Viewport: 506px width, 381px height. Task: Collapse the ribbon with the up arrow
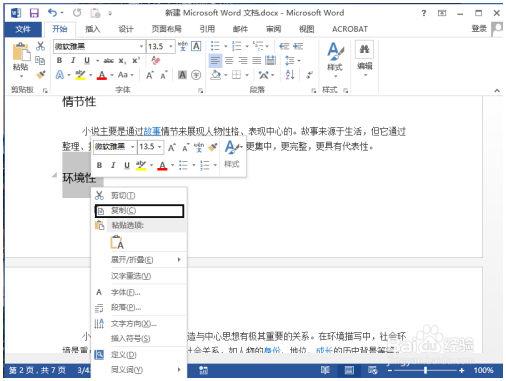pyautogui.click(x=497, y=90)
